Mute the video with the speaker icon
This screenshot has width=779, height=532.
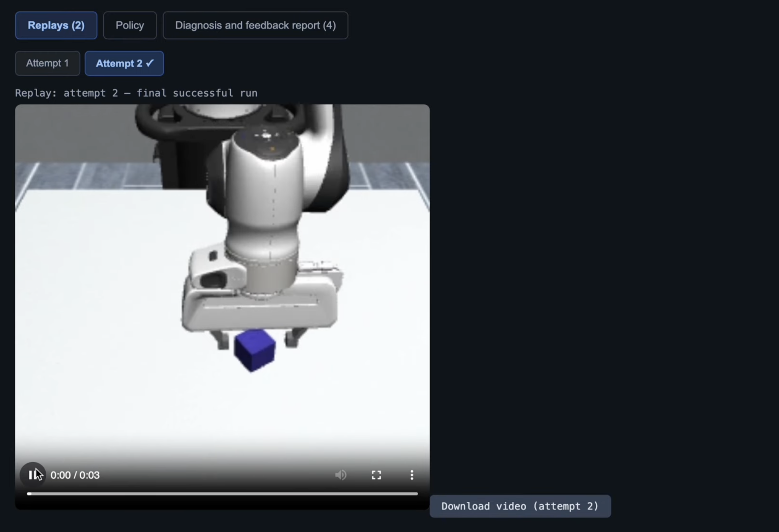click(x=341, y=475)
